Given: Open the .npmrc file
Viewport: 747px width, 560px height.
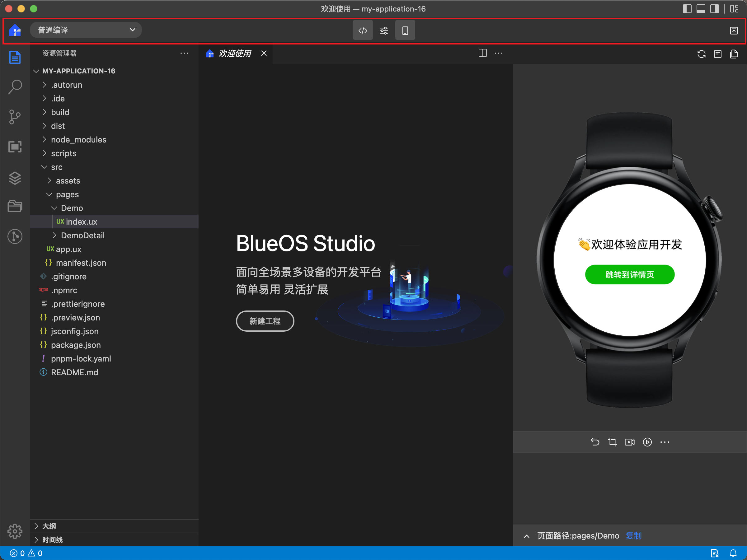Looking at the screenshot, I should click(114, 290).
